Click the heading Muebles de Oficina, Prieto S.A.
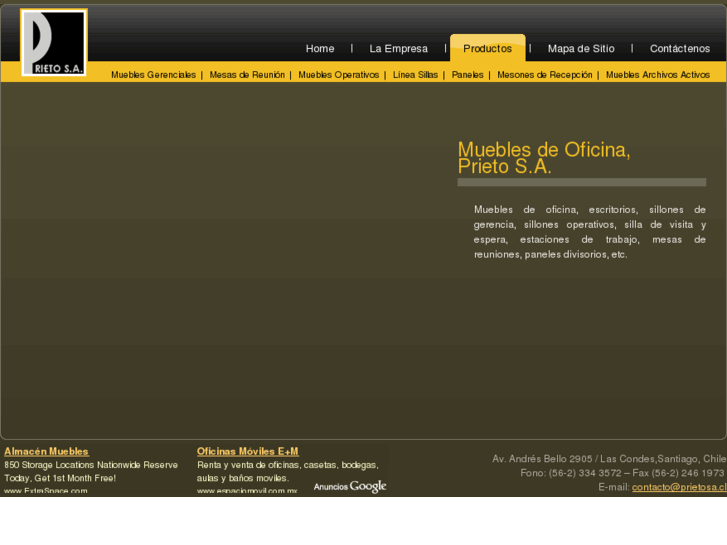The width and height of the screenshot is (727, 545). tap(544, 158)
